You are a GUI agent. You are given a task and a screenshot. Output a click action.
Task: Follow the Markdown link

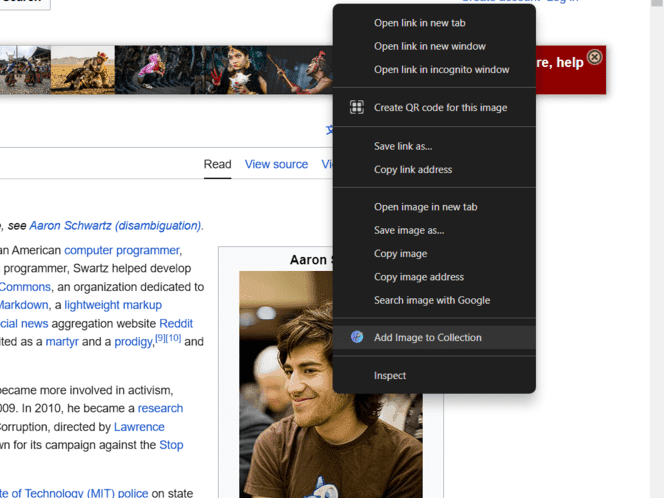[24, 305]
